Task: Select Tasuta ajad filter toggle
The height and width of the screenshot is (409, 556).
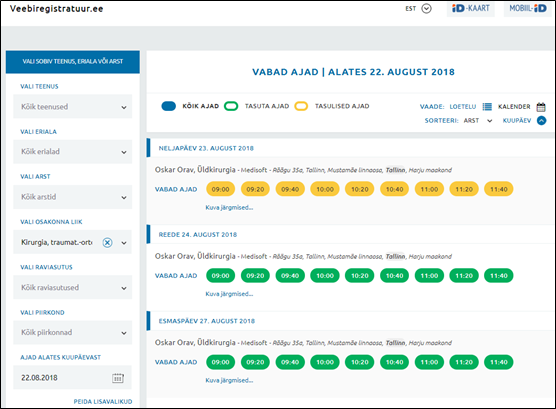Action: pos(231,106)
